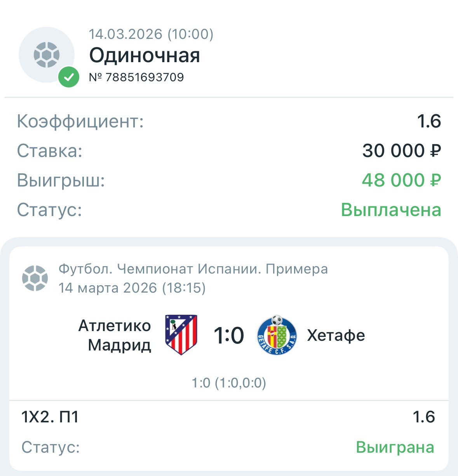Click the green winnings amount 48 000 ₽
Image resolution: width=458 pixels, height=476 pixels.
401,180
